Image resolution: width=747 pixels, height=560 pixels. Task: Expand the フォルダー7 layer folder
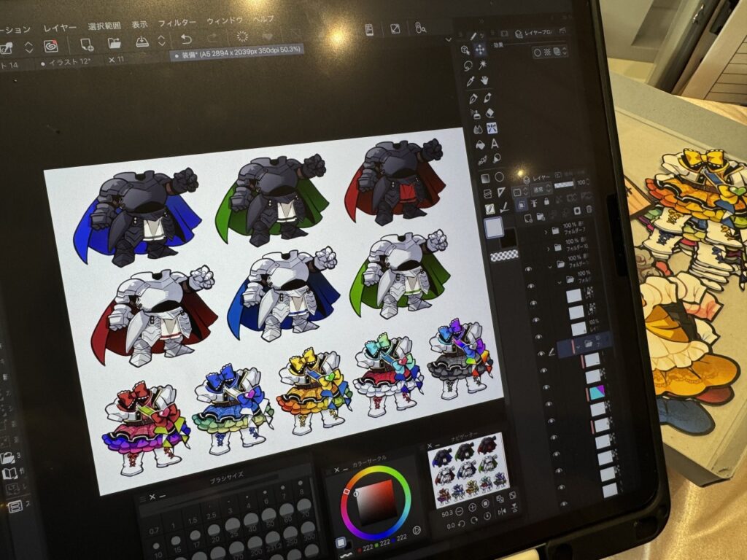[x=548, y=231]
